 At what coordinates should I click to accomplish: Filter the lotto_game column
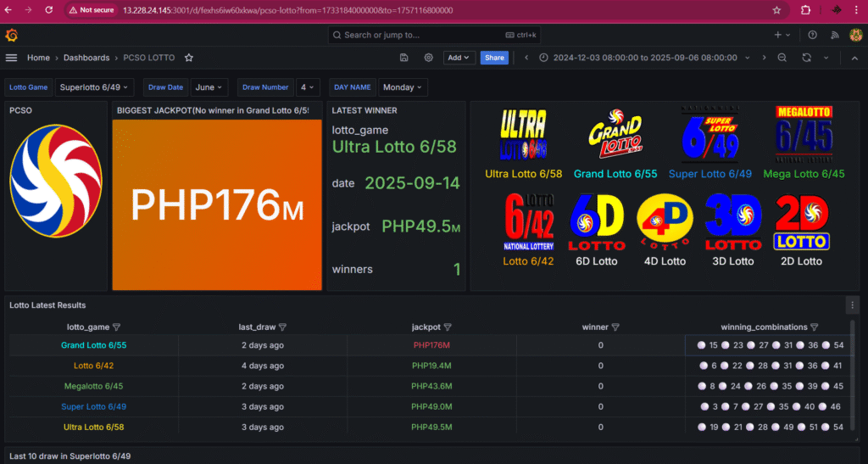click(x=117, y=327)
